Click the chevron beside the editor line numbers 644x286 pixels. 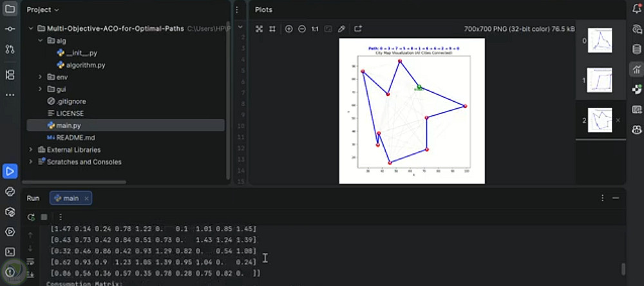tap(241, 28)
